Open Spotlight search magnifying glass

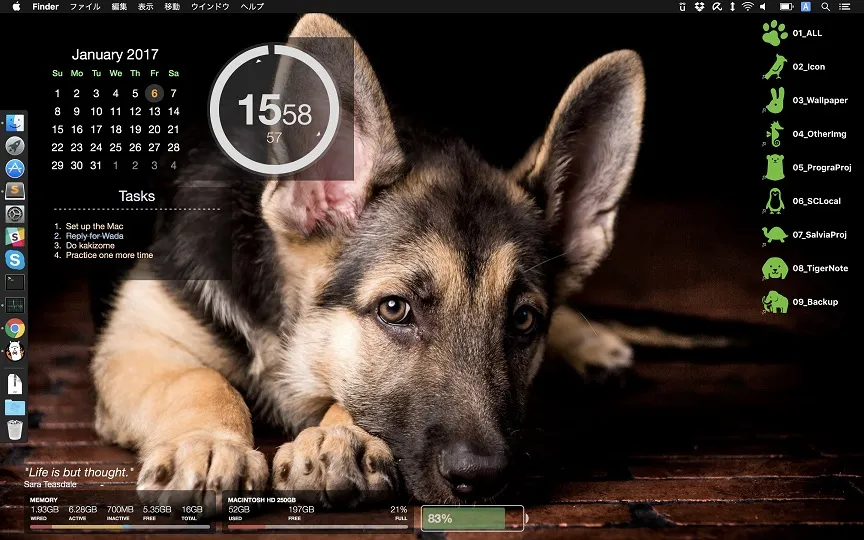point(827,7)
